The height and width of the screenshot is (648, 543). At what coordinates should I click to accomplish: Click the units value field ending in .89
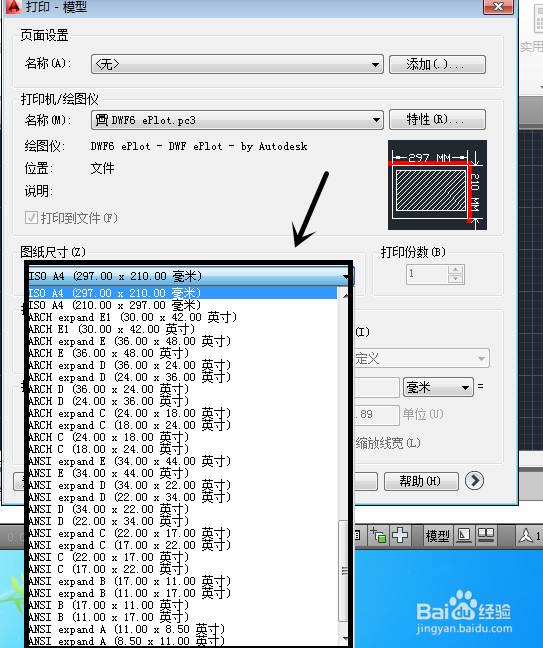[377, 415]
